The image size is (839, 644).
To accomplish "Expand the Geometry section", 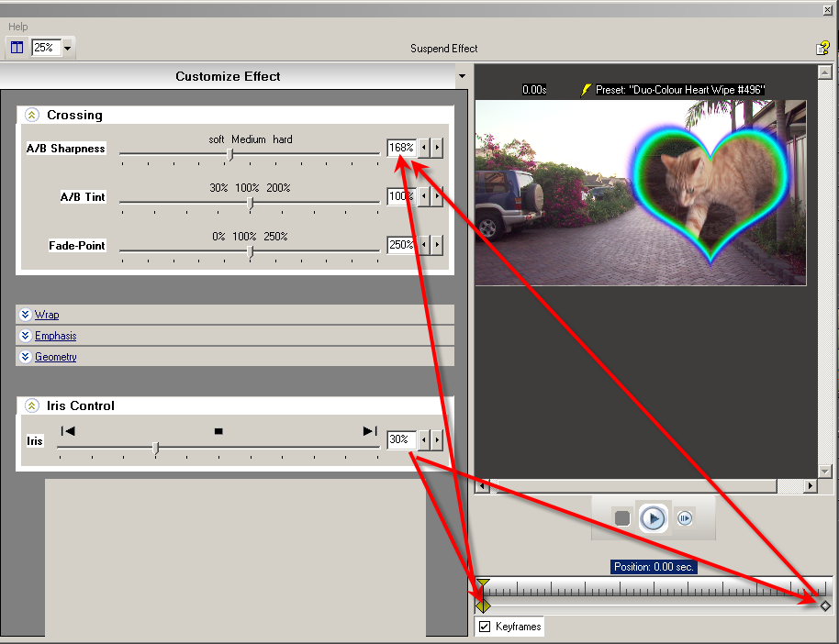I will tap(55, 357).
